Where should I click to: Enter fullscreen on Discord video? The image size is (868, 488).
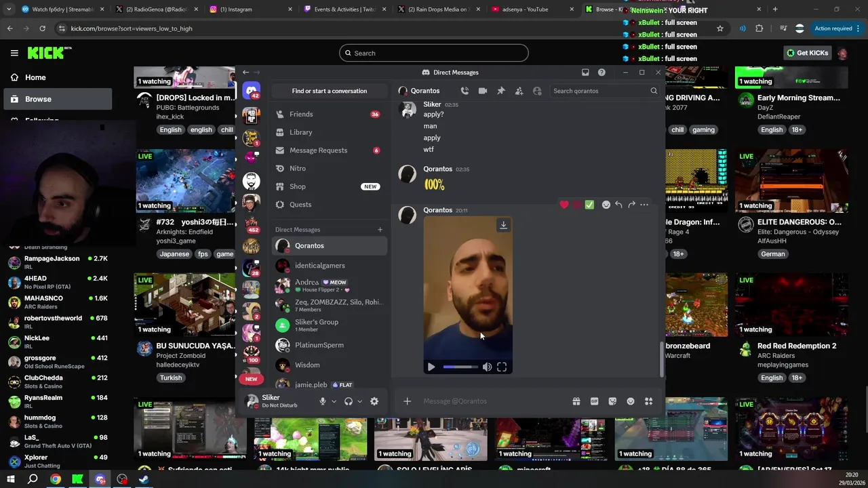click(502, 367)
